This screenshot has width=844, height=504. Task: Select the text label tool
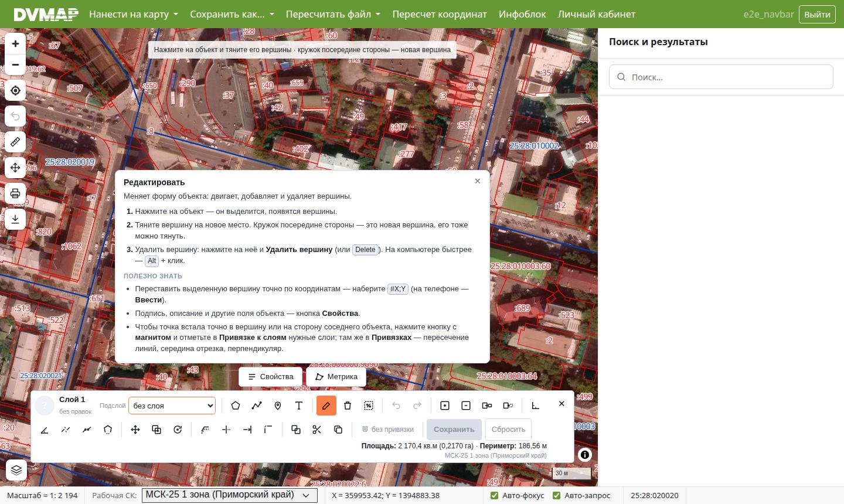coord(299,406)
